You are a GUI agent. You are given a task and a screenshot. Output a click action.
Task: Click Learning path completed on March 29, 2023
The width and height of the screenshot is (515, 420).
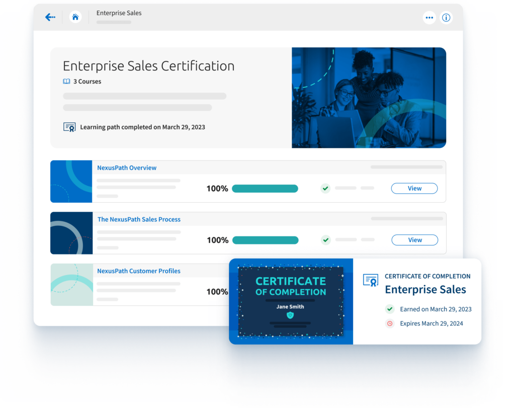[142, 127]
